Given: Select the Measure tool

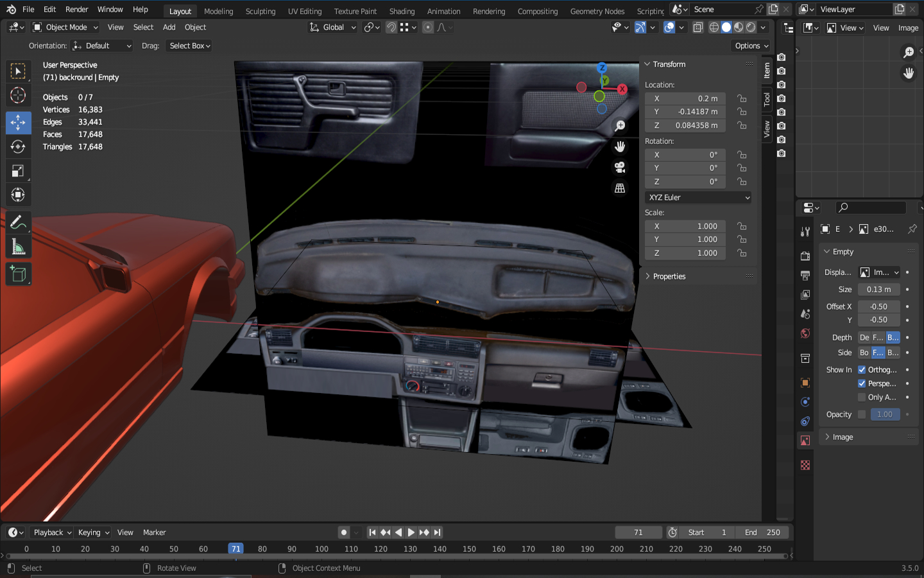Looking at the screenshot, I should pyautogui.click(x=18, y=247).
